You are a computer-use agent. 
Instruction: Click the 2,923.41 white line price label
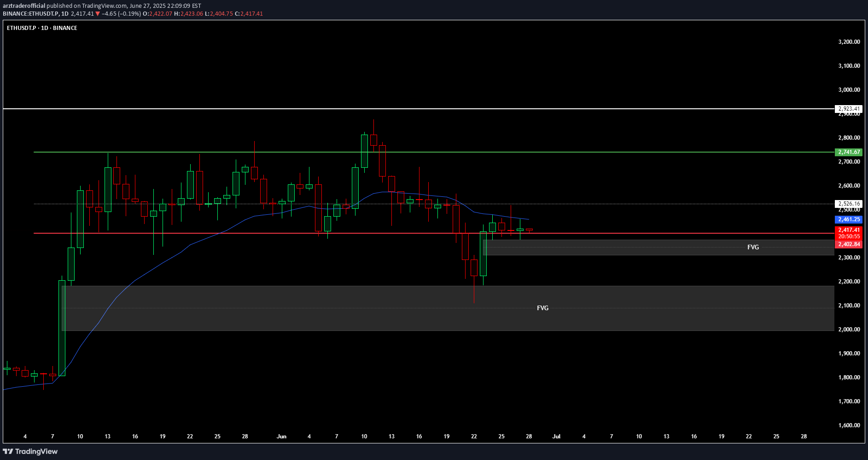point(848,109)
